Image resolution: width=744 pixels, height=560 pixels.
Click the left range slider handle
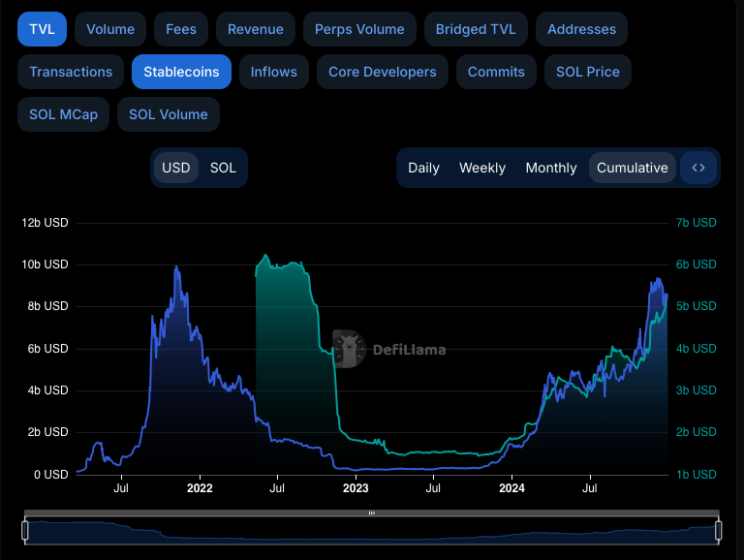25,530
